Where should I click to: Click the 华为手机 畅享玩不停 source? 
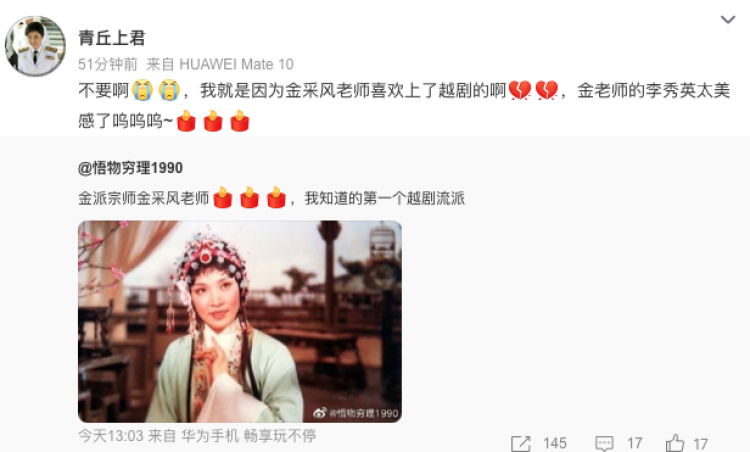[x=248, y=436]
